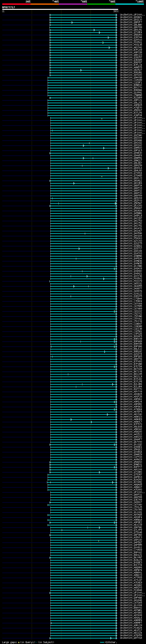
Task: Select the purple ~60% identity color band
Action: 73,4
